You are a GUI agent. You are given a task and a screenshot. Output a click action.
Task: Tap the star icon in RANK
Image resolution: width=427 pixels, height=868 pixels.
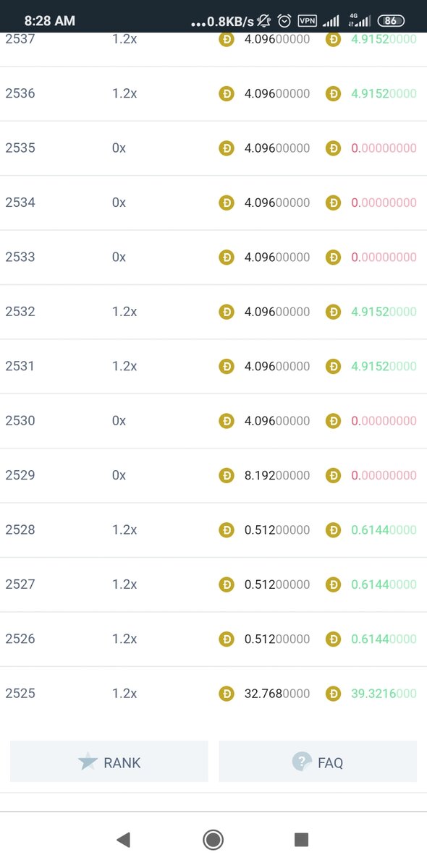point(88,761)
